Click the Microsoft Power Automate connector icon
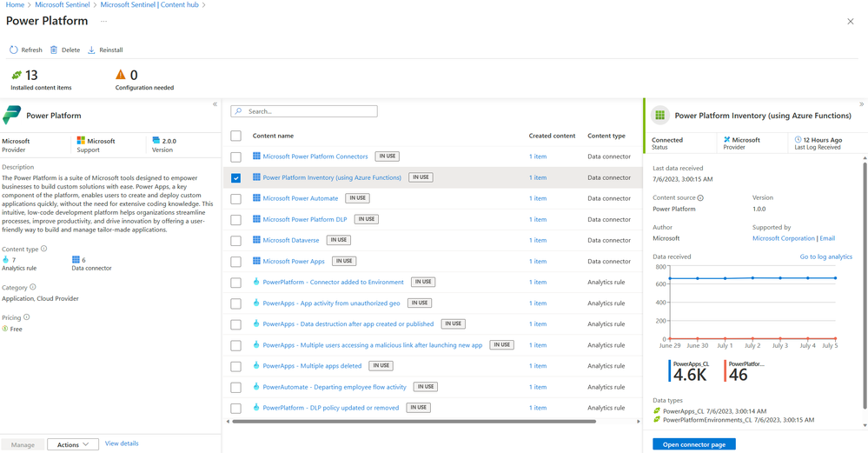This screenshot has width=868, height=453. coord(256,197)
